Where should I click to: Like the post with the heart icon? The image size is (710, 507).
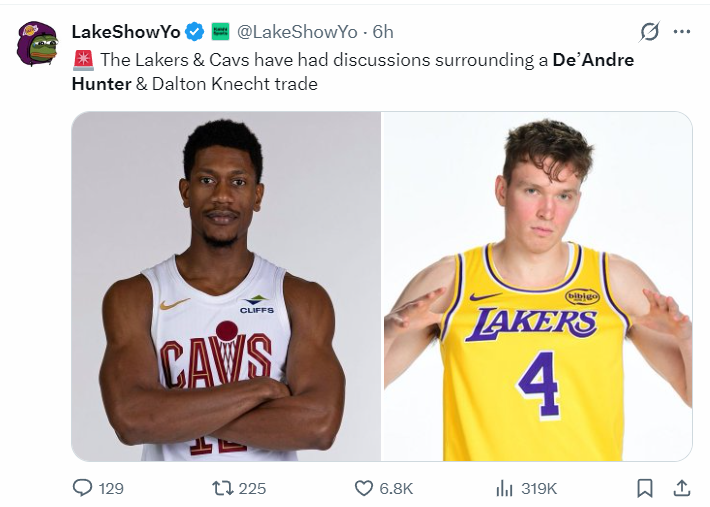(x=365, y=488)
